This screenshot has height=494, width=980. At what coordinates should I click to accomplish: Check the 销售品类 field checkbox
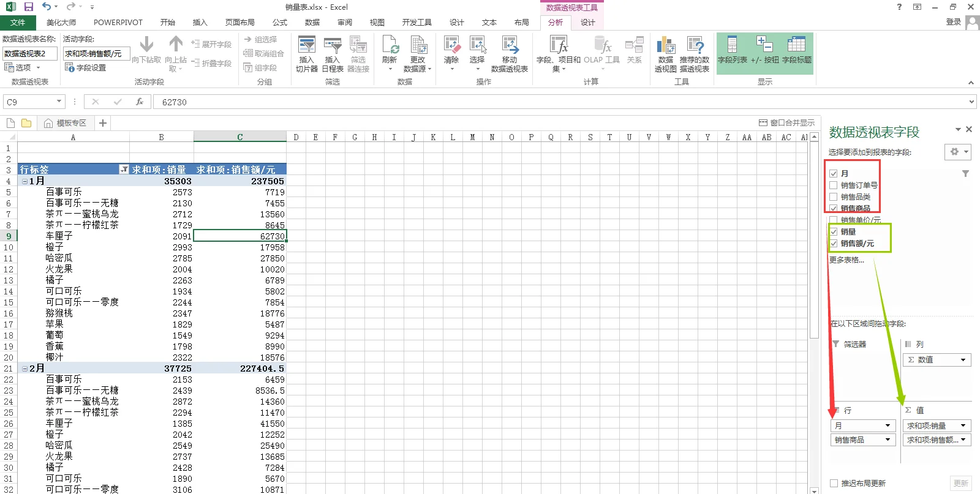(x=834, y=196)
